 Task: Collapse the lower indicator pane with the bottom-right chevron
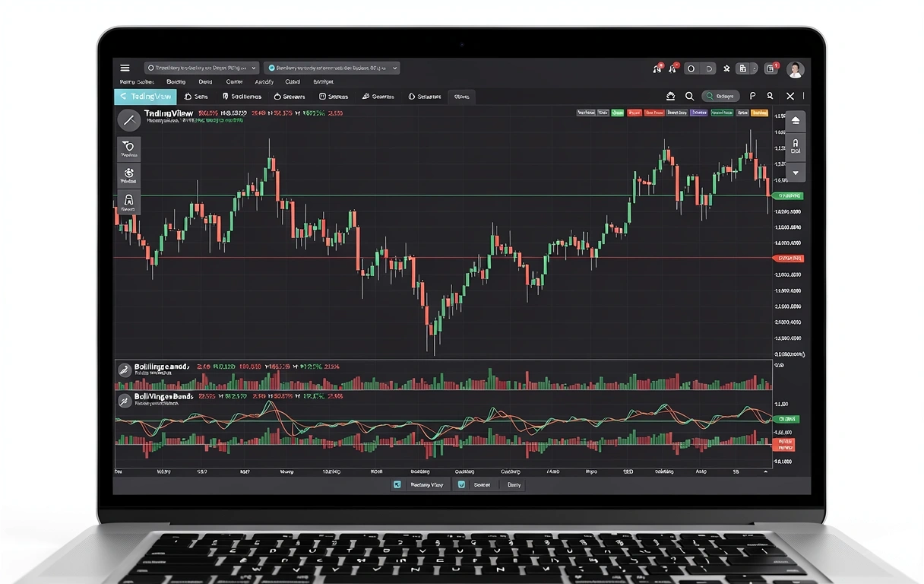click(x=765, y=471)
